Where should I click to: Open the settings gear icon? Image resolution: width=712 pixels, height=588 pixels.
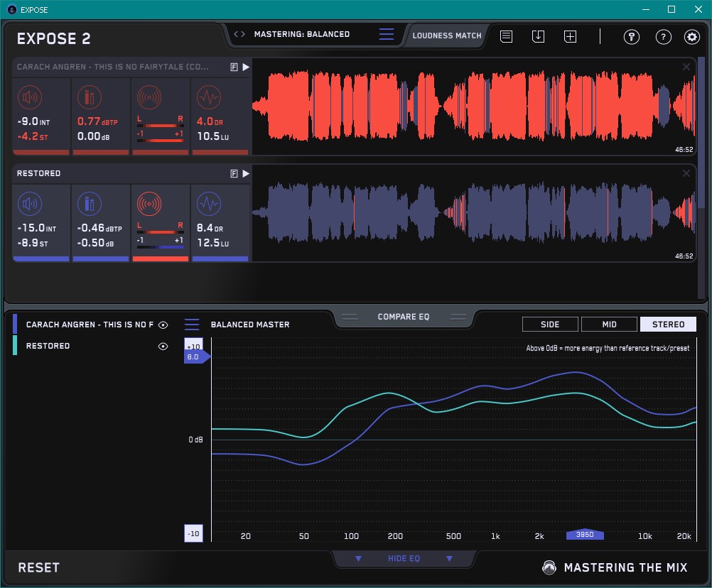point(691,37)
